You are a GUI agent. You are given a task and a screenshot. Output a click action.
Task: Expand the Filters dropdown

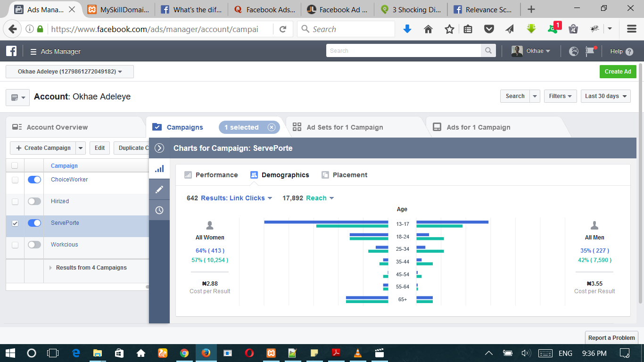[560, 96]
